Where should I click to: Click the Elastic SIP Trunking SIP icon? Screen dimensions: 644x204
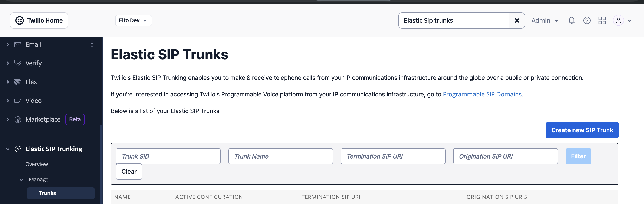point(18,149)
